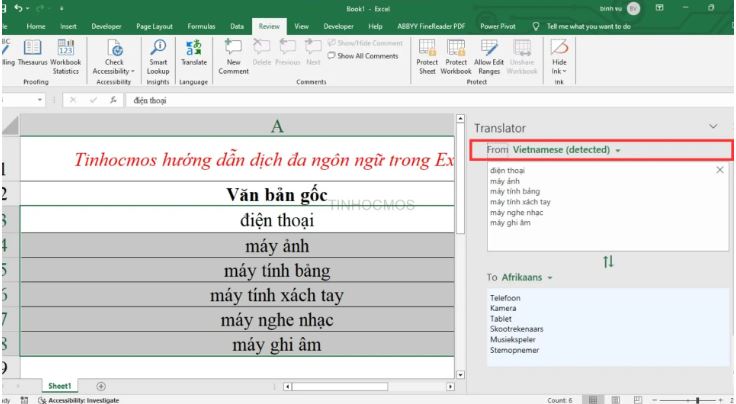
Task: Click the Enter checkmark in formula bar
Action: pyautogui.click(x=93, y=100)
